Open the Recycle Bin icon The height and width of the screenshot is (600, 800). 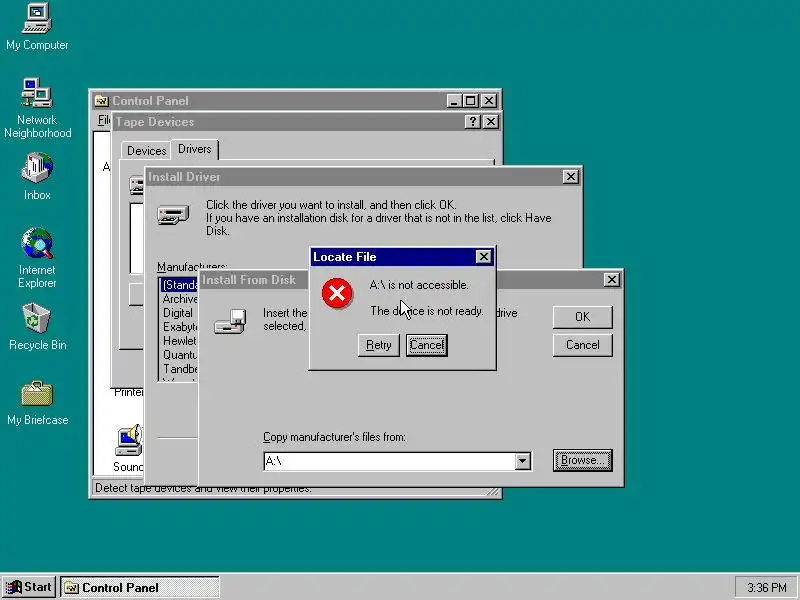[37, 327]
